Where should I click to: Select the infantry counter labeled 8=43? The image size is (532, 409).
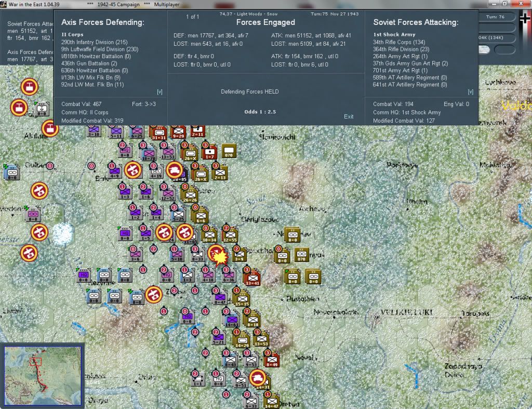230,360
